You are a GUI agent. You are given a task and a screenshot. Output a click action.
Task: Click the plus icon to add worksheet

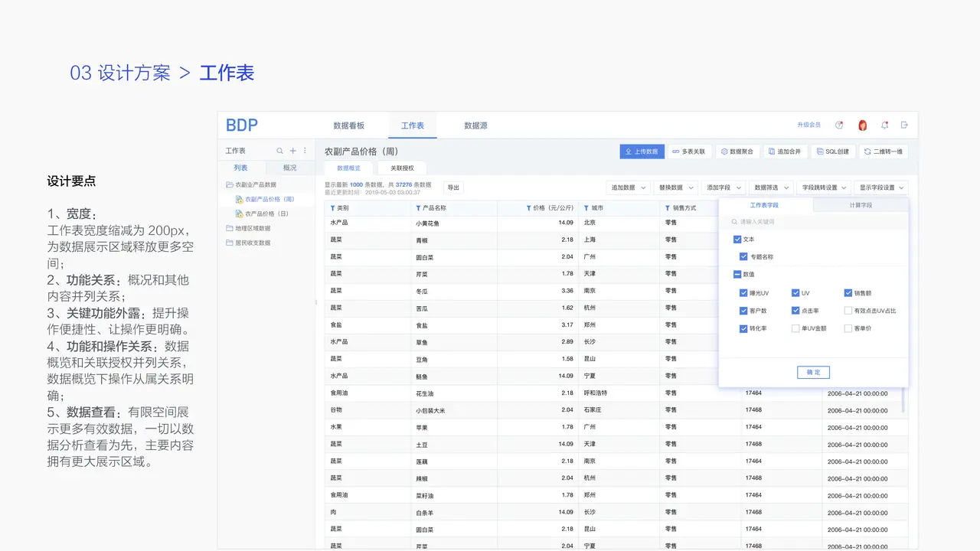[292, 151]
